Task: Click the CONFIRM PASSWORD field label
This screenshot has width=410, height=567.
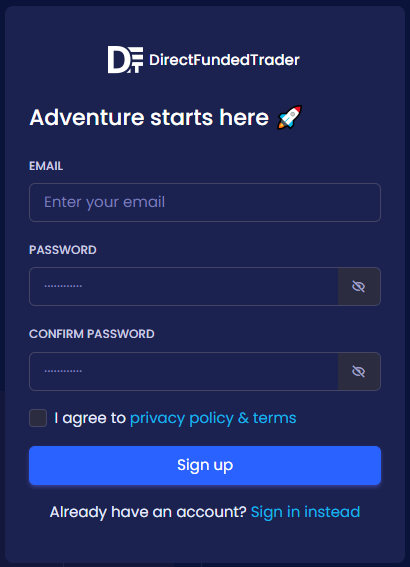Action: pos(91,334)
